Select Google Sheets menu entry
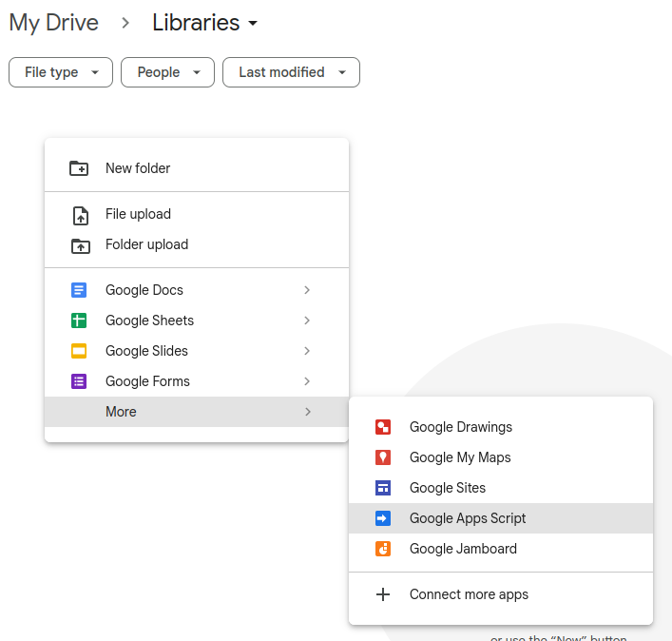672x641 pixels. pyautogui.click(x=197, y=320)
